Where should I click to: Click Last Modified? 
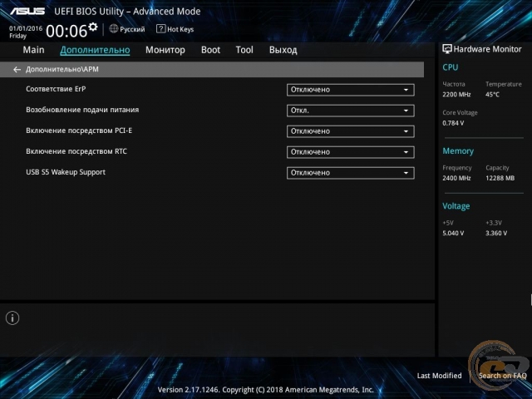[439, 376]
